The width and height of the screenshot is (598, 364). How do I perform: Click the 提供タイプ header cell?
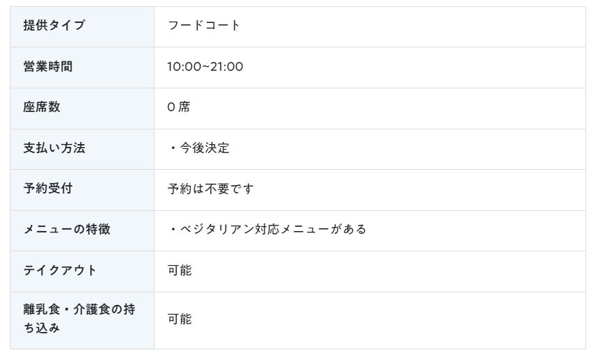(82, 26)
